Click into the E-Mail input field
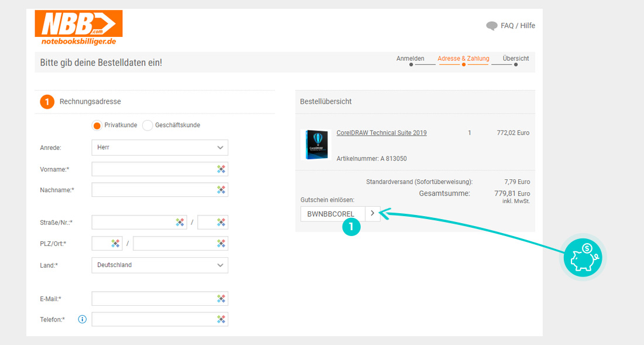The image size is (644, 345). point(160,299)
